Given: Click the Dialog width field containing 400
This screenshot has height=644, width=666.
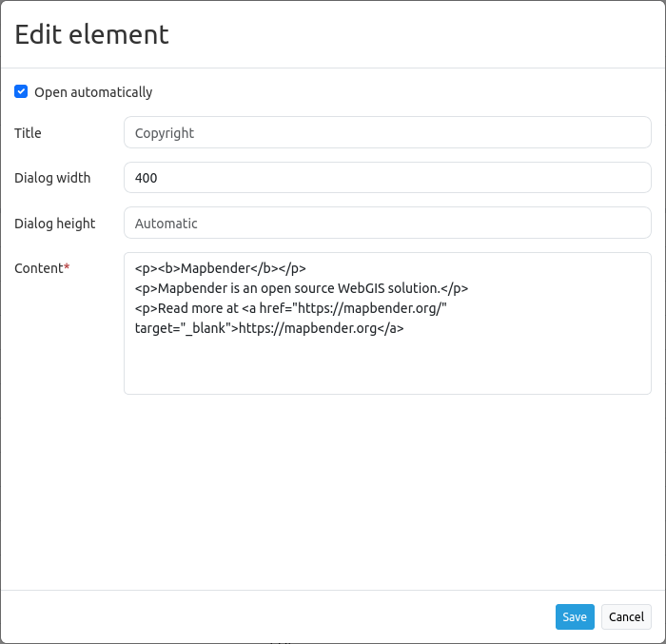Looking at the screenshot, I should click(x=387, y=178).
